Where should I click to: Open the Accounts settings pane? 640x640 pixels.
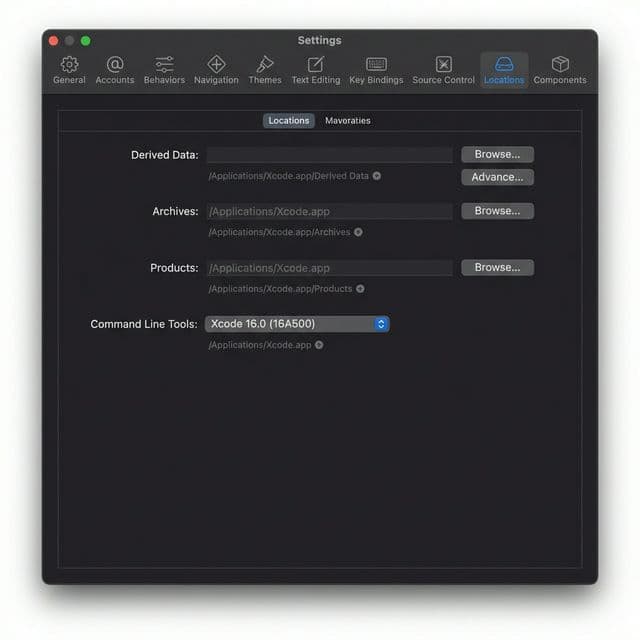(115, 70)
